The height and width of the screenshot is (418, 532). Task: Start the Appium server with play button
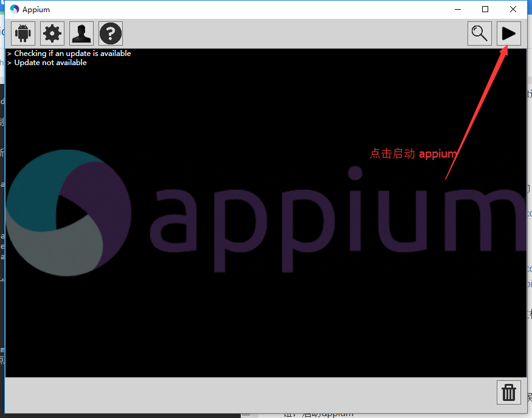(508, 33)
